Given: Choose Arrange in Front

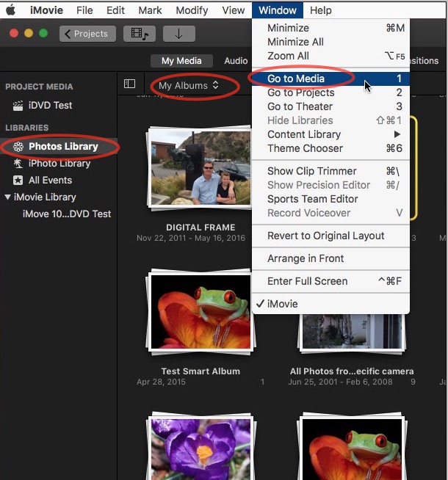Looking at the screenshot, I should (330, 258).
